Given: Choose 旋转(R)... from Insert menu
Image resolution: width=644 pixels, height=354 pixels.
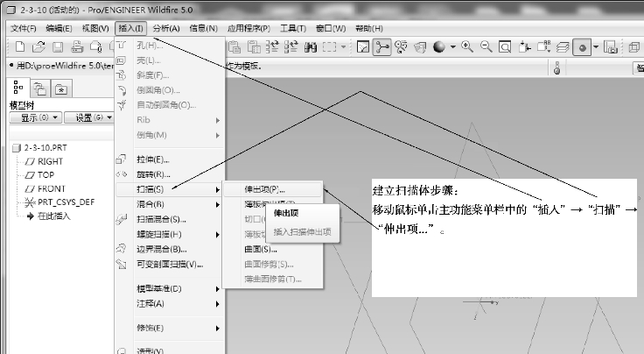Looking at the screenshot, I should (170, 174).
